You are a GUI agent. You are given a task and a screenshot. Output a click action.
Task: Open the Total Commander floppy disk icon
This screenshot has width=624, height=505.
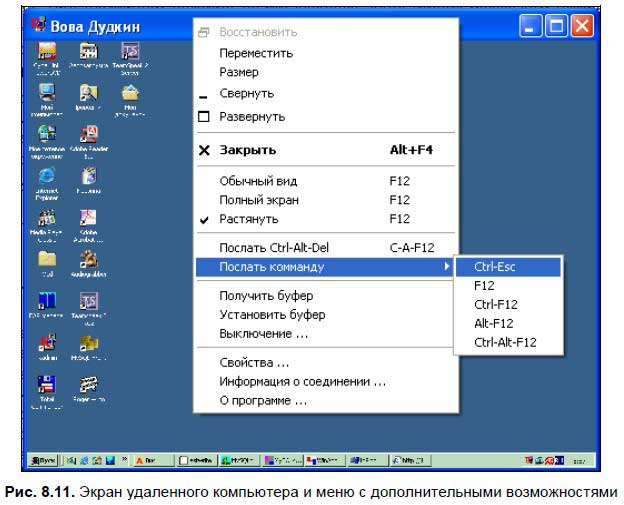[x=47, y=386]
